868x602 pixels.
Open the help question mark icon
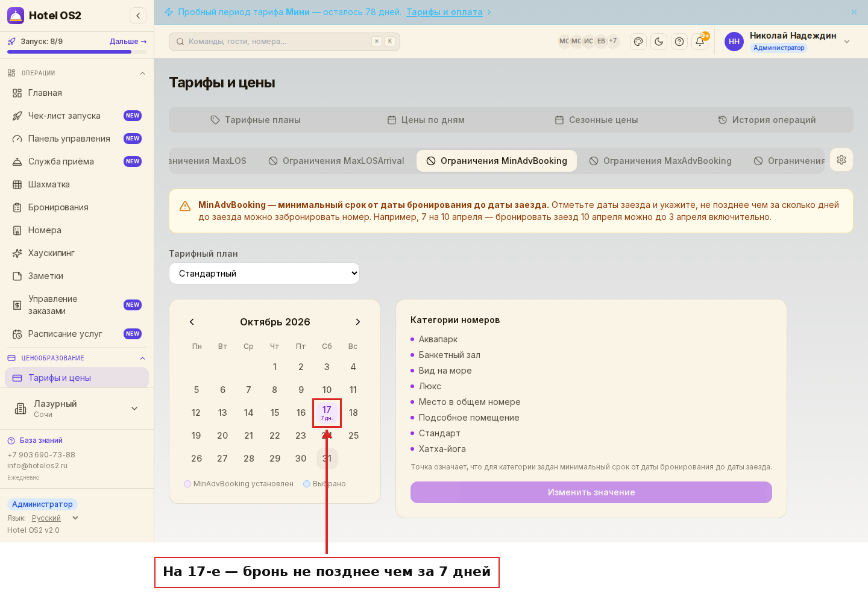tap(679, 42)
